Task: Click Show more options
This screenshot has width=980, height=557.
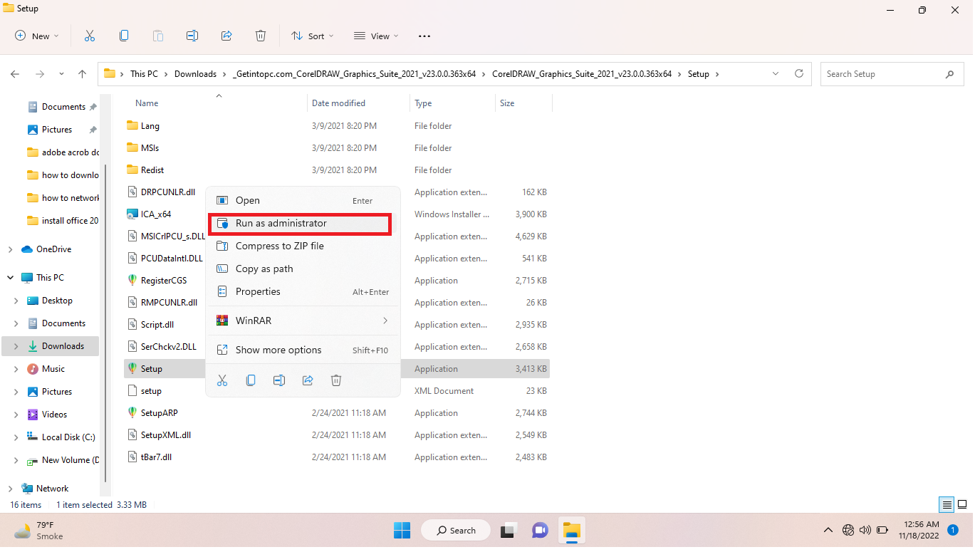Action: (x=303, y=350)
